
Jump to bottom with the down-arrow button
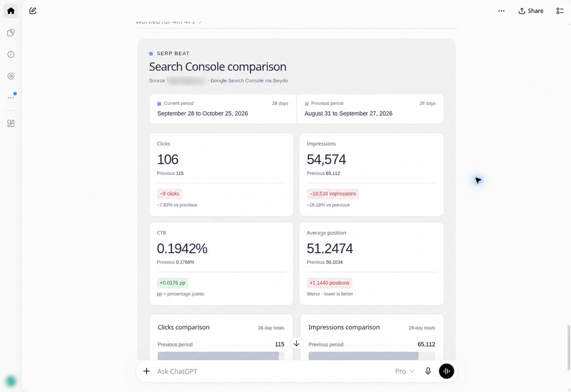coord(297,343)
